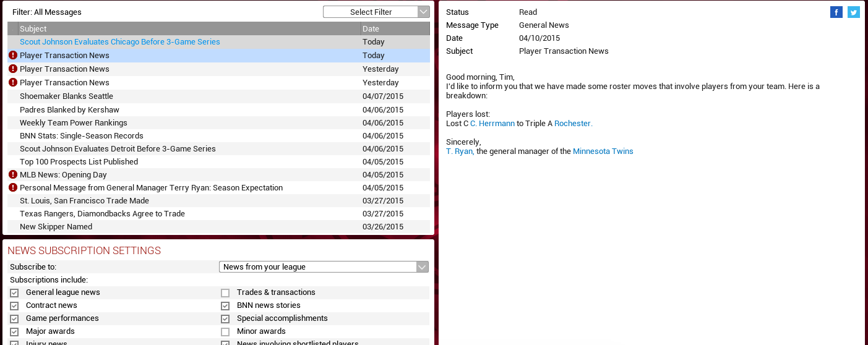Click alert icon beside MLB News: Opening Day

[13, 175]
